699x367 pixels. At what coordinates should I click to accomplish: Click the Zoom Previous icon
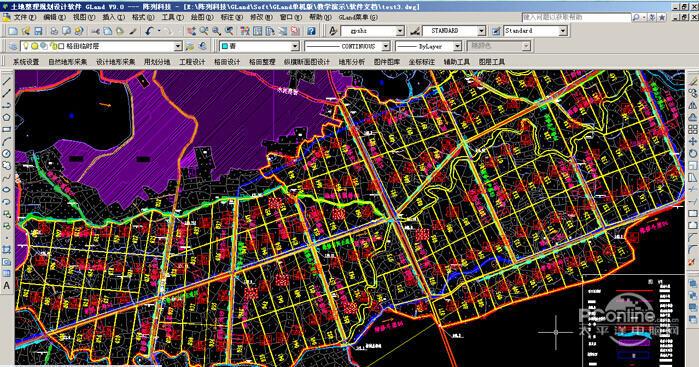tap(229, 31)
